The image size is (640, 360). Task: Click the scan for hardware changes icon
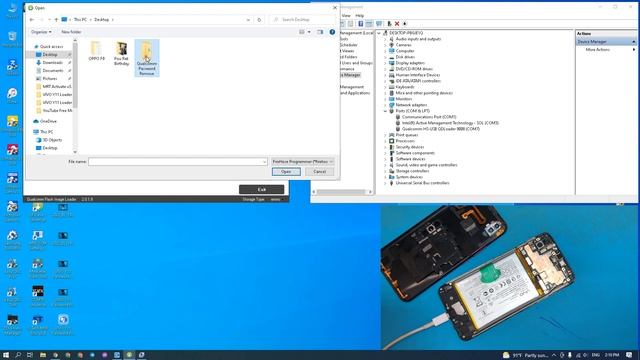click(x=379, y=24)
